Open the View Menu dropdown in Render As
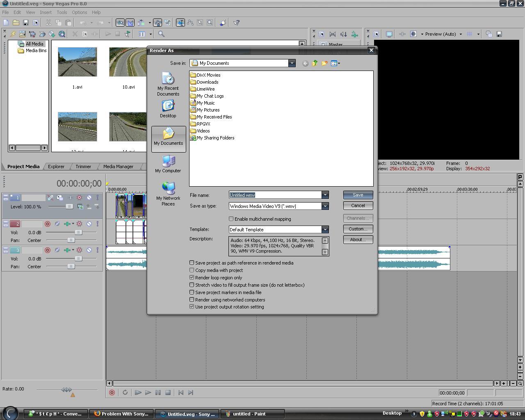 [x=336, y=63]
